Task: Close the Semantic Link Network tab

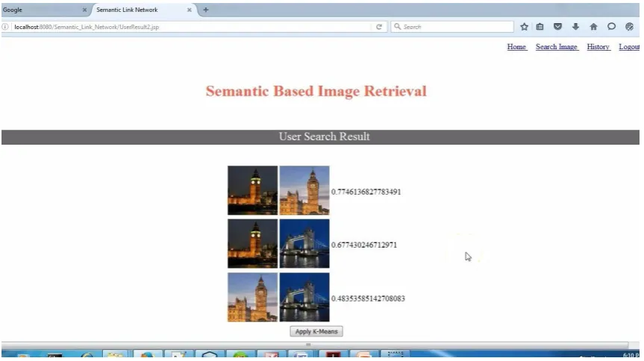Action: tap(190, 10)
